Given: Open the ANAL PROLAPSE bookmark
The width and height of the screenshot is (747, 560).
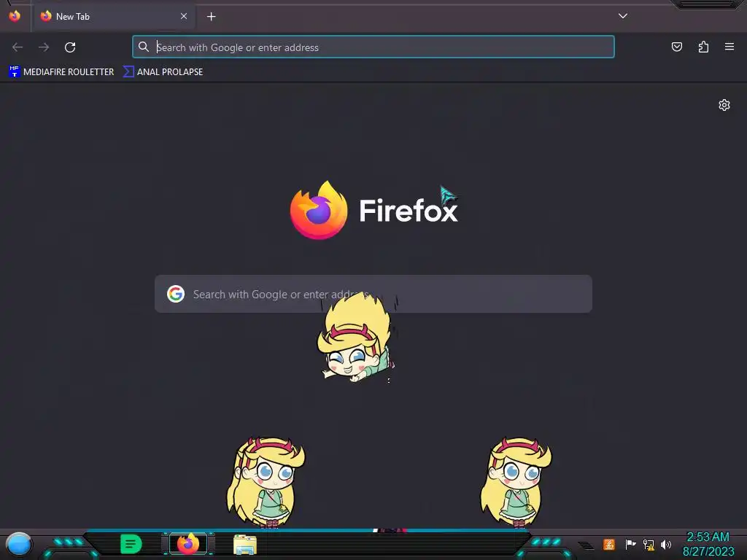Looking at the screenshot, I should tap(163, 72).
